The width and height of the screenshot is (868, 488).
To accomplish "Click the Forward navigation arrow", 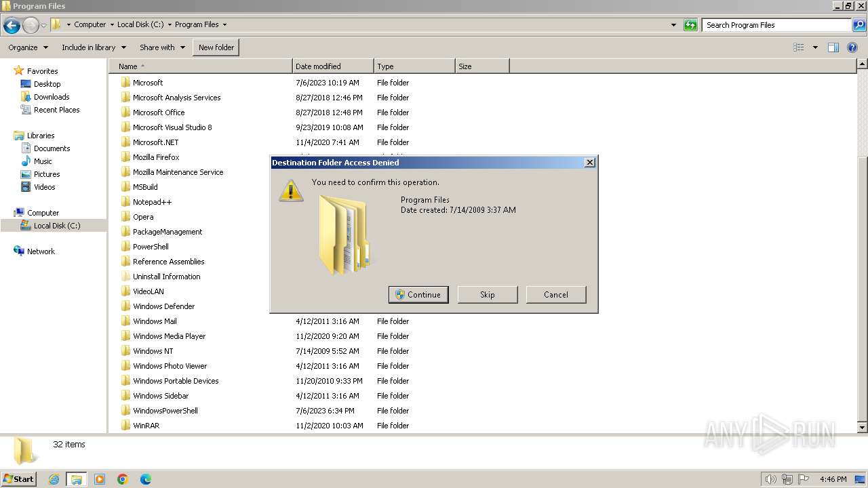I will [31, 25].
